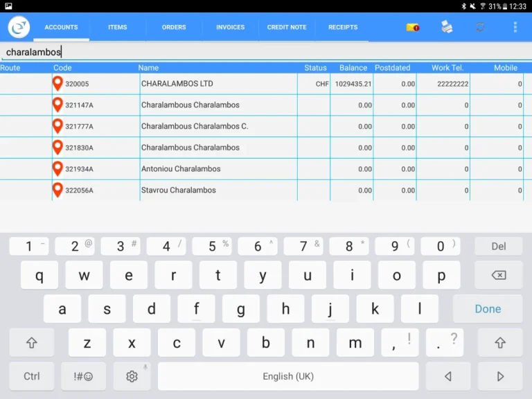The height and width of the screenshot is (399, 532).
Task: Sort by the Name column header
Action: [148, 68]
